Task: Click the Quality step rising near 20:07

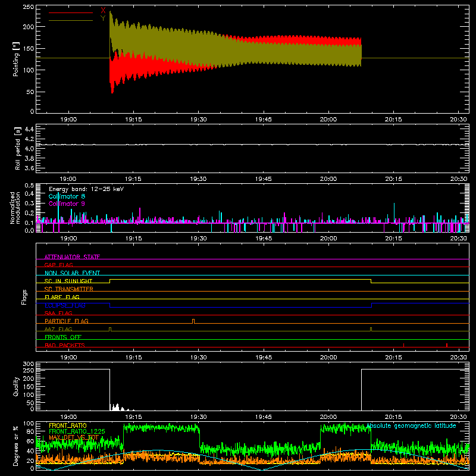Action: pos(361,390)
